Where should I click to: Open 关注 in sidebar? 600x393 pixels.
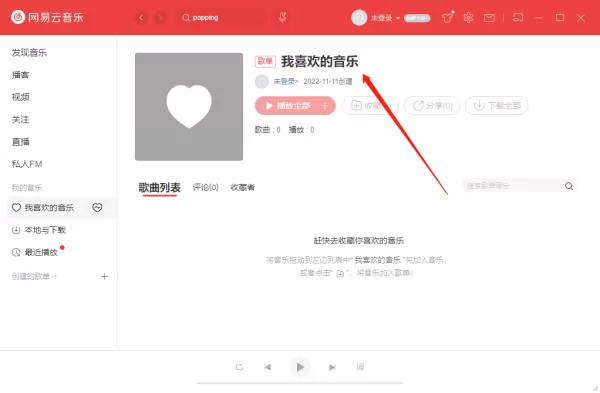(21, 120)
